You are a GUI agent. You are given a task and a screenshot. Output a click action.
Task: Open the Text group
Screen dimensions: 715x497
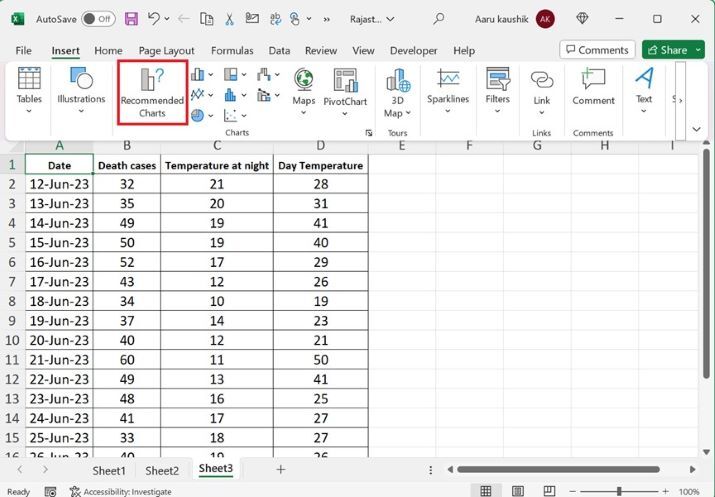click(x=644, y=90)
